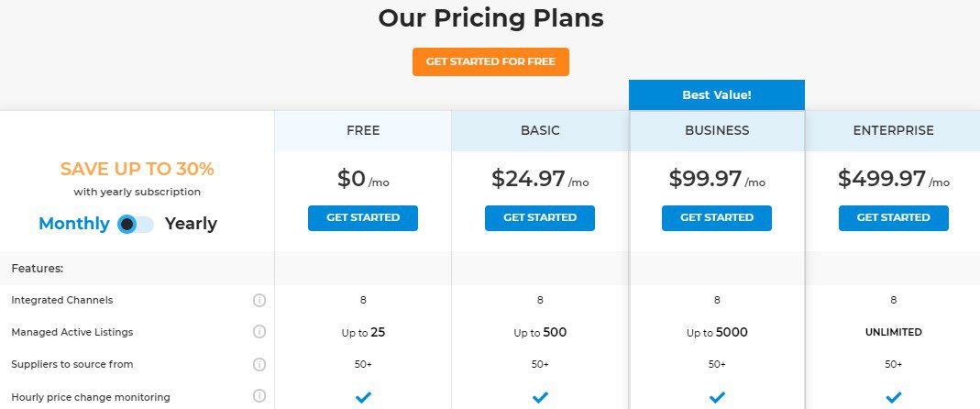Click Get Started under the FREE plan
This screenshot has height=409, width=980.
(363, 218)
